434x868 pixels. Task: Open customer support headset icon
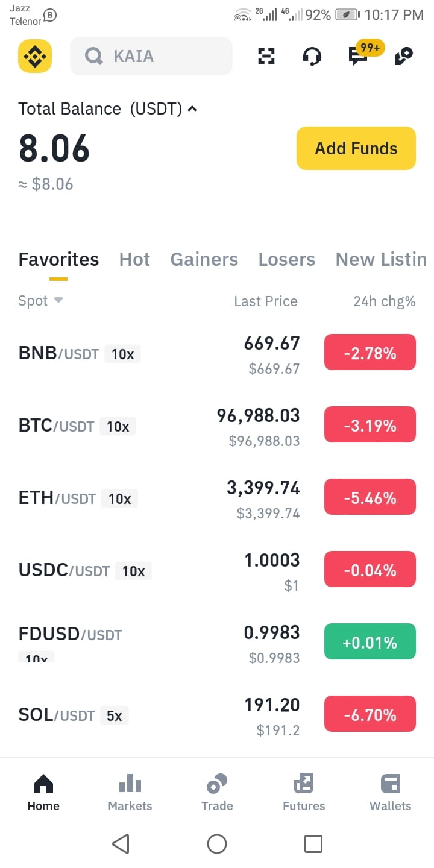[312, 56]
